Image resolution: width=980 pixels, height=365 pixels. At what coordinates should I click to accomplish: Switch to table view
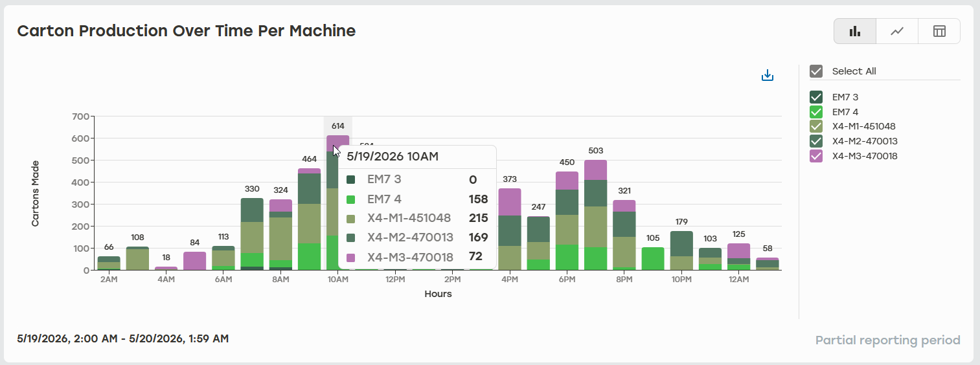[x=939, y=31]
